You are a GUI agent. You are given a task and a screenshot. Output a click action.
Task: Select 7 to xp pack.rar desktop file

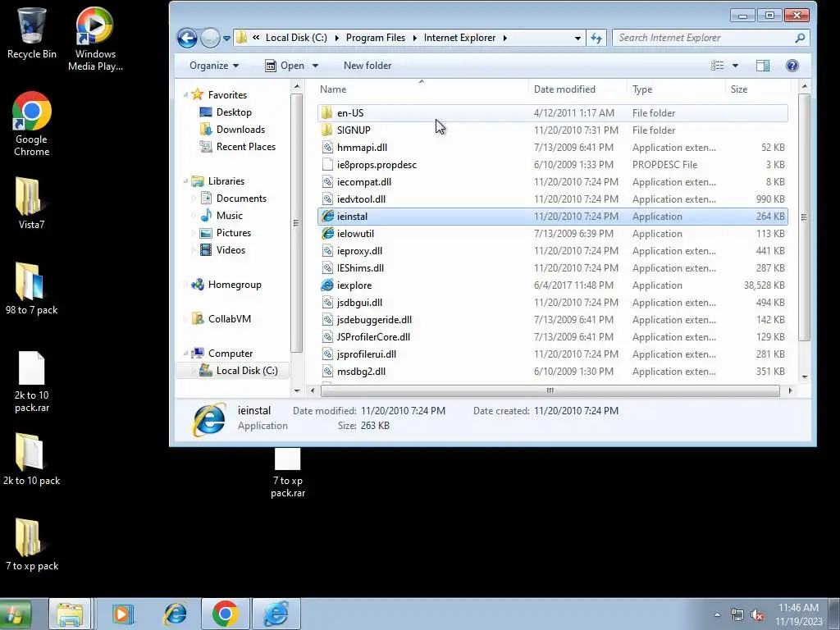point(288,473)
